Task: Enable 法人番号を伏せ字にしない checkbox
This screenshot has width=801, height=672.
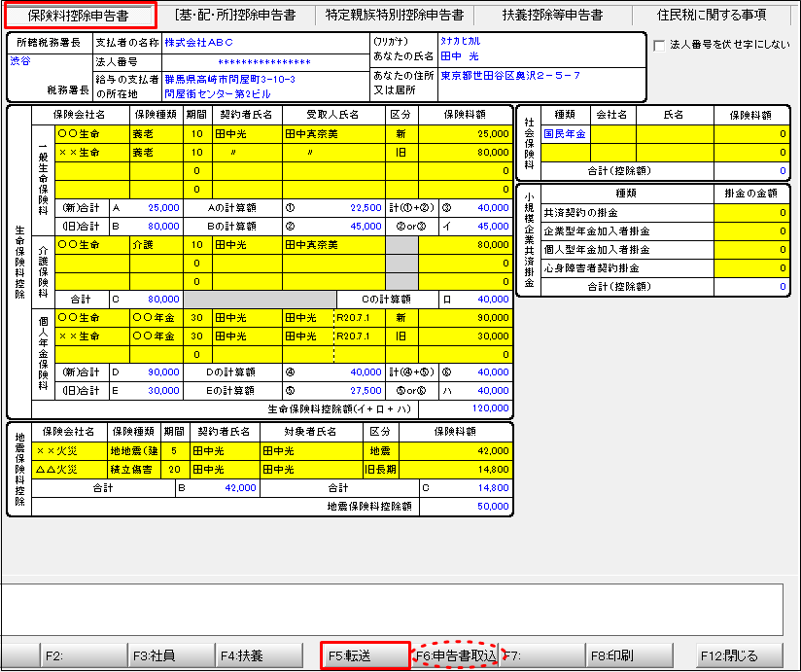Action: coord(660,45)
